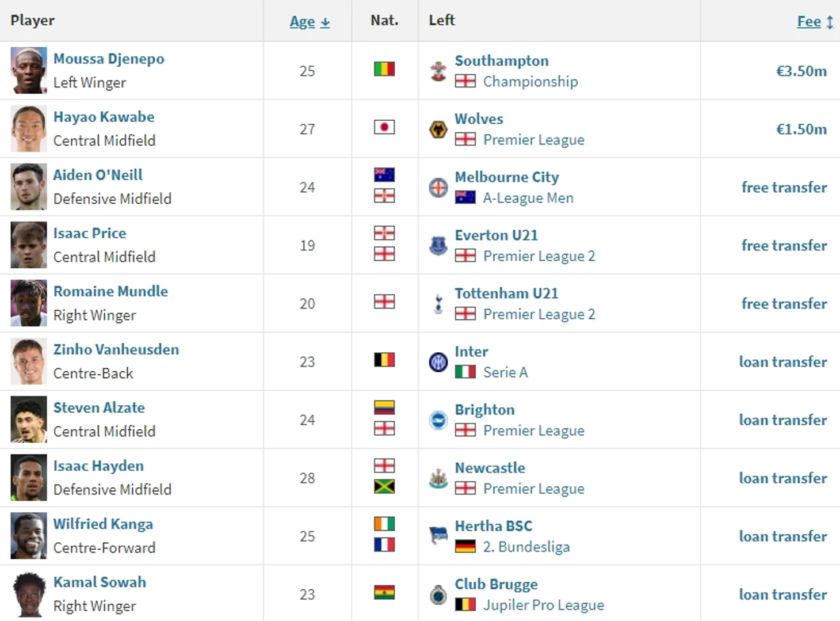Click Wilfried Kanga's portrait thumbnail
This screenshot has height=621, width=840.
click(x=28, y=536)
